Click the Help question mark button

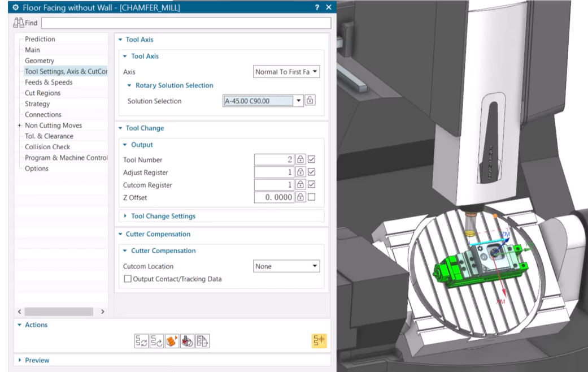(x=317, y=7)
